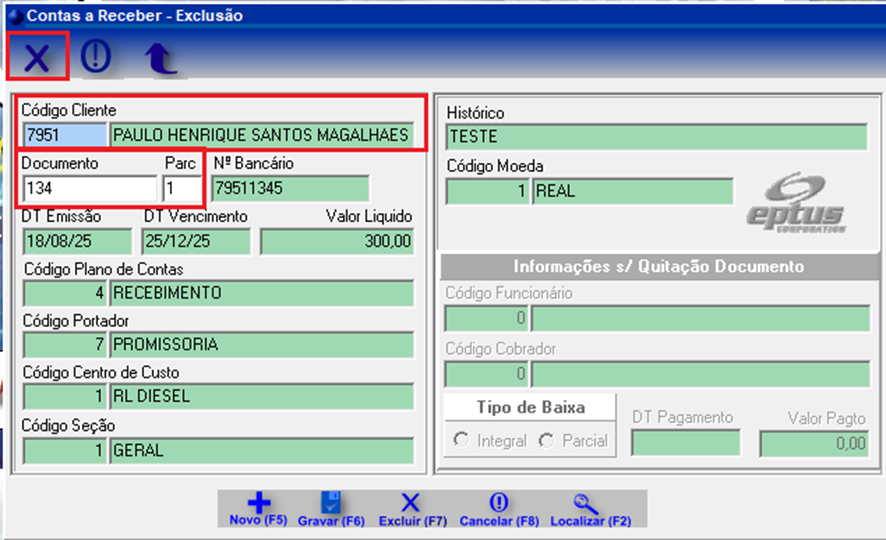Click the Gravar (F6) save icon
Viewport: 886px width, 540px height.
point(331,504)
